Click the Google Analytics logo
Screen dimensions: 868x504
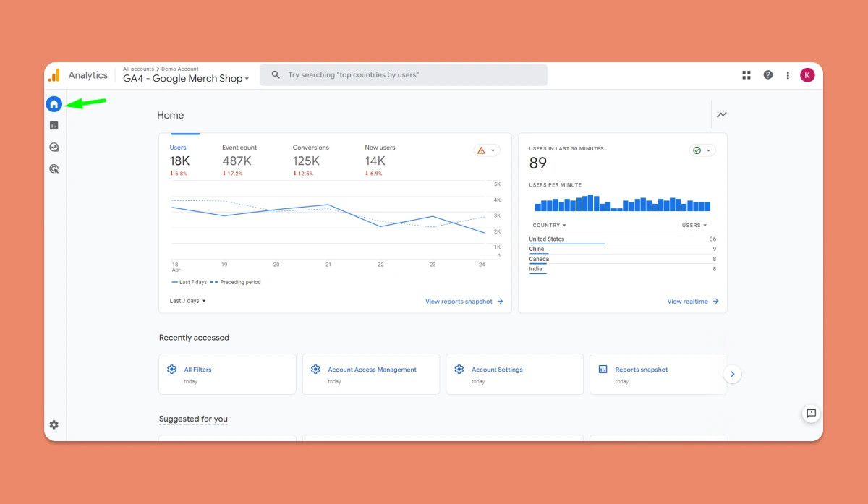coord(54,75)
